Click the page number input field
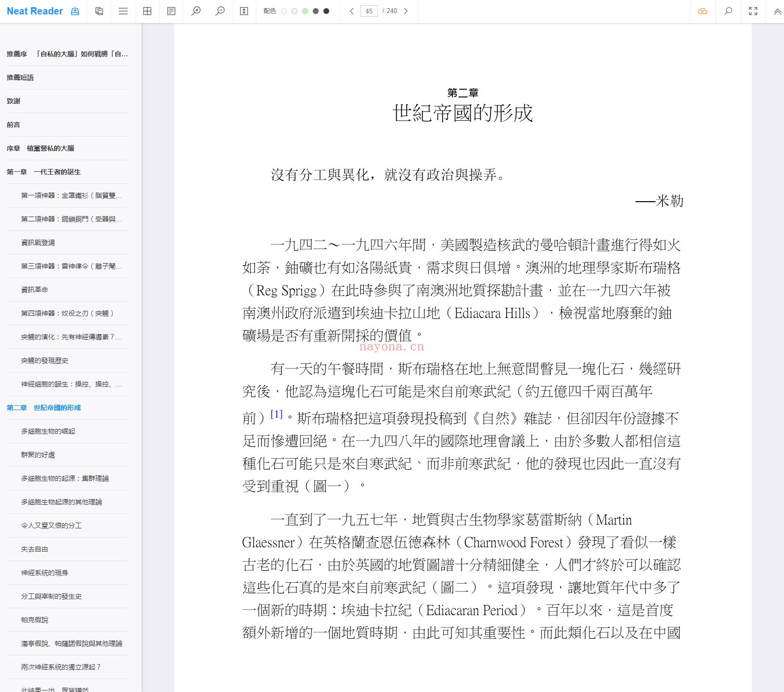The height and width of the screenshot is (692, 784). pos(369,11)
